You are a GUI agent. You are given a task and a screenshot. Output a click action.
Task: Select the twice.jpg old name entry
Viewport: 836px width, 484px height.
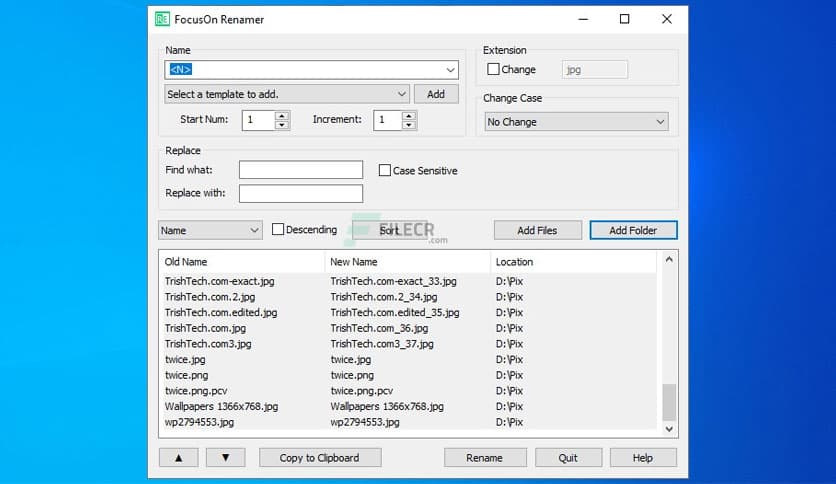coord(185,360)
